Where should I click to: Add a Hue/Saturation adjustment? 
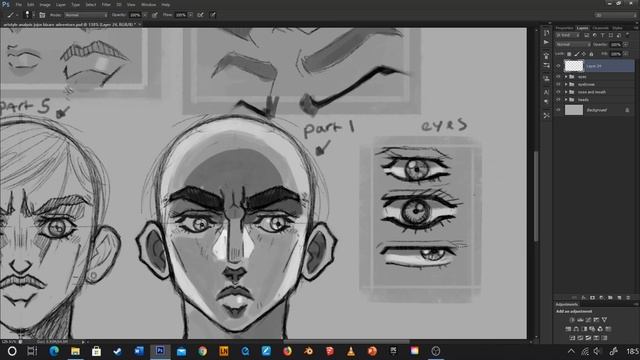568,329
